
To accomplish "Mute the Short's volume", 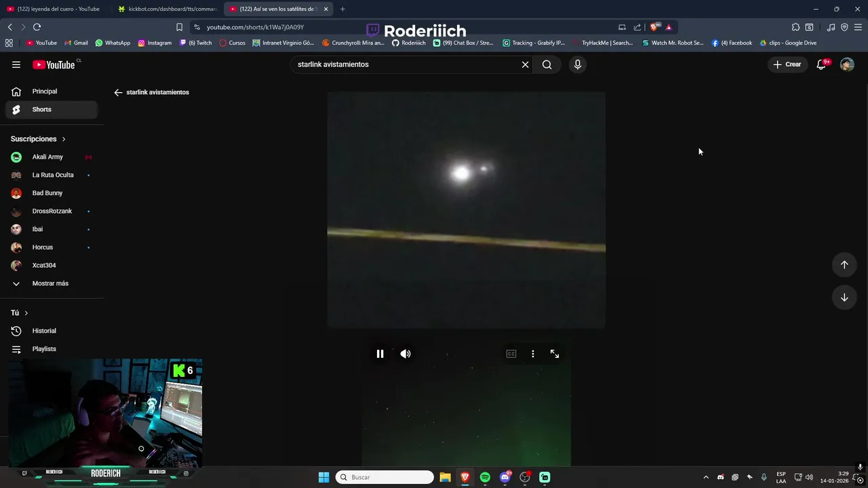I will point(406,354).
